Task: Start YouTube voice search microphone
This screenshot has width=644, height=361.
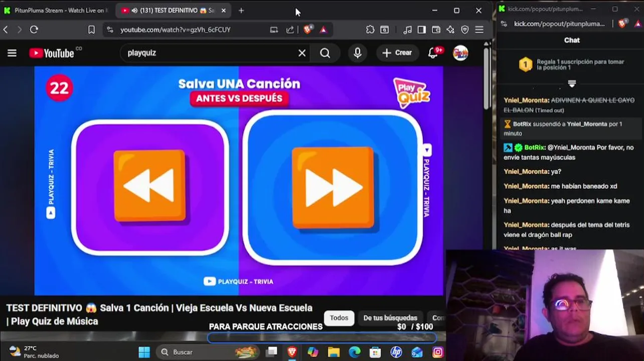Action: [358, 53]
